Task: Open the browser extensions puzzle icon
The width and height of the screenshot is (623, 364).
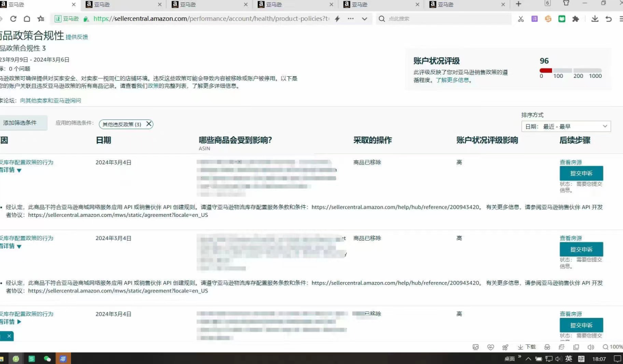Action: tap(575, 18)
